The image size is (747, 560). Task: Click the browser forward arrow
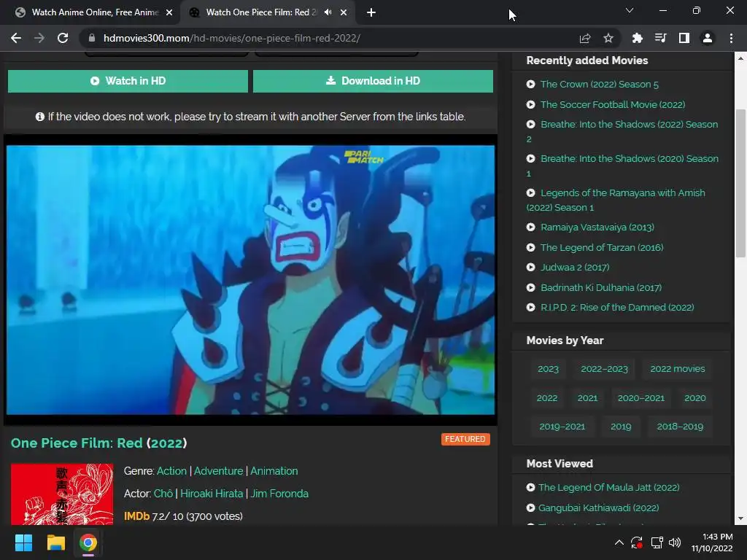pos(39,38)
